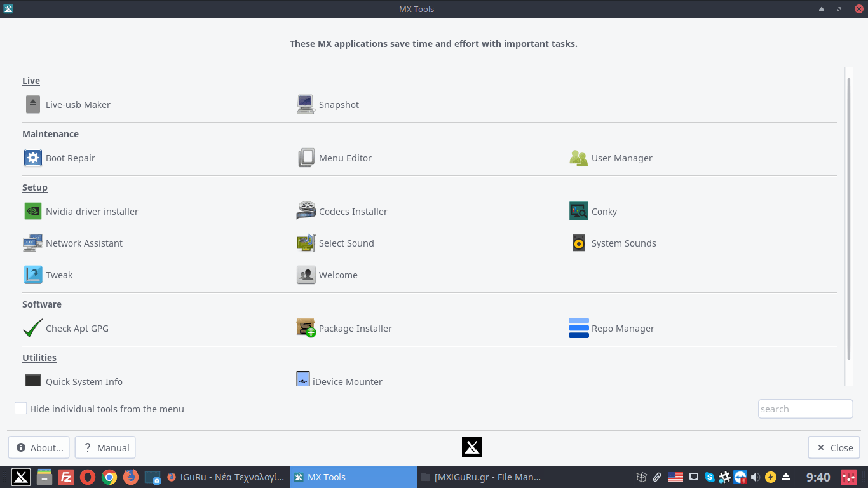Image resolution: width=868 pixels, height=488 pixels.
Task: Click the MX Tools taskbar window button
Action: point(354,477)
